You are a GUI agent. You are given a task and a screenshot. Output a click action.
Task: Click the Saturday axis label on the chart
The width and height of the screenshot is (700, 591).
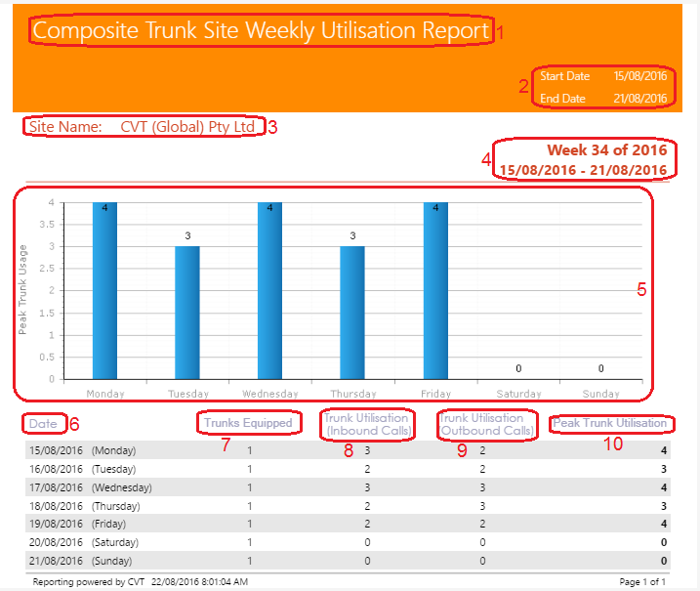pos(518,394)
